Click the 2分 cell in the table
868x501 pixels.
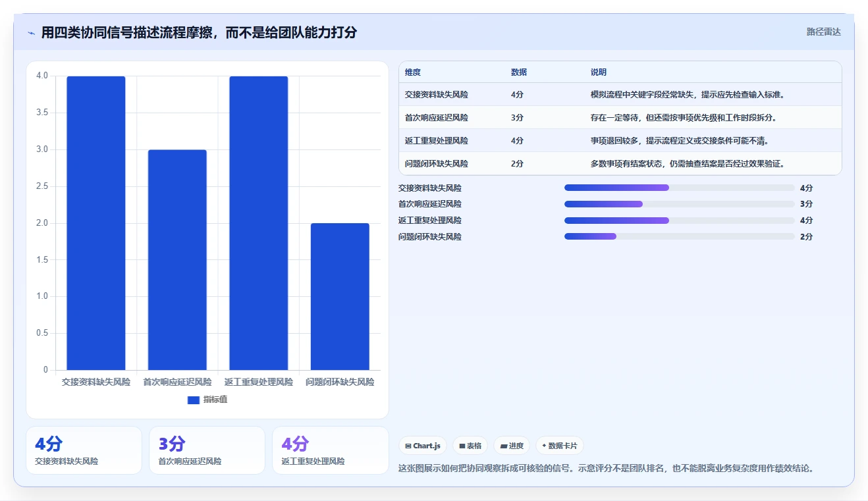click(518, 164)
